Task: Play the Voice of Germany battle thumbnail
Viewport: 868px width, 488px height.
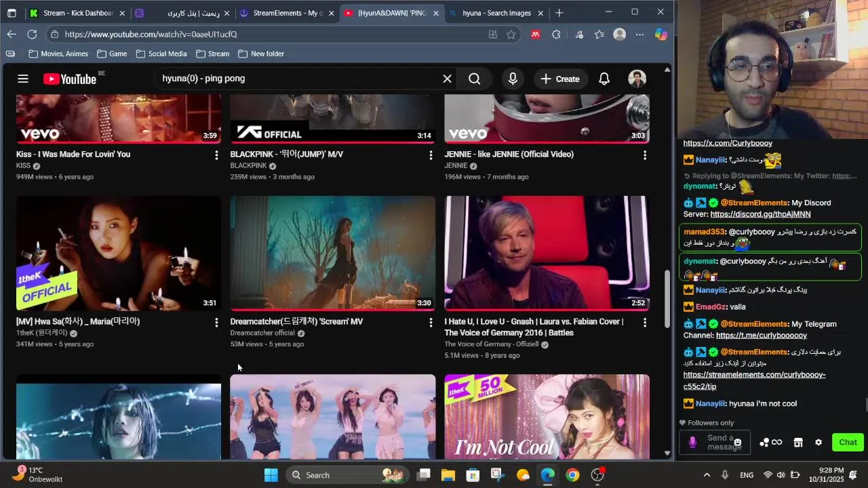Action: 547,253
